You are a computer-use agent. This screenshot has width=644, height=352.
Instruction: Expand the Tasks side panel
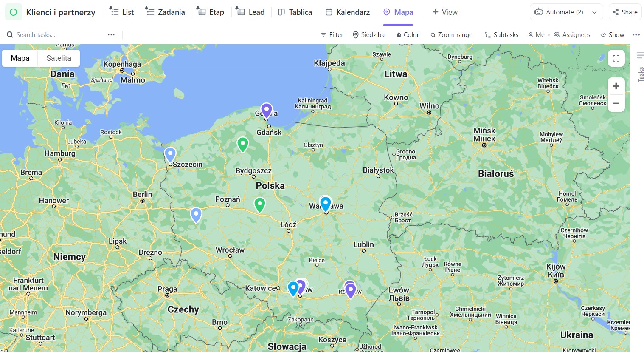pyautogui.click(x=641, y=68)
